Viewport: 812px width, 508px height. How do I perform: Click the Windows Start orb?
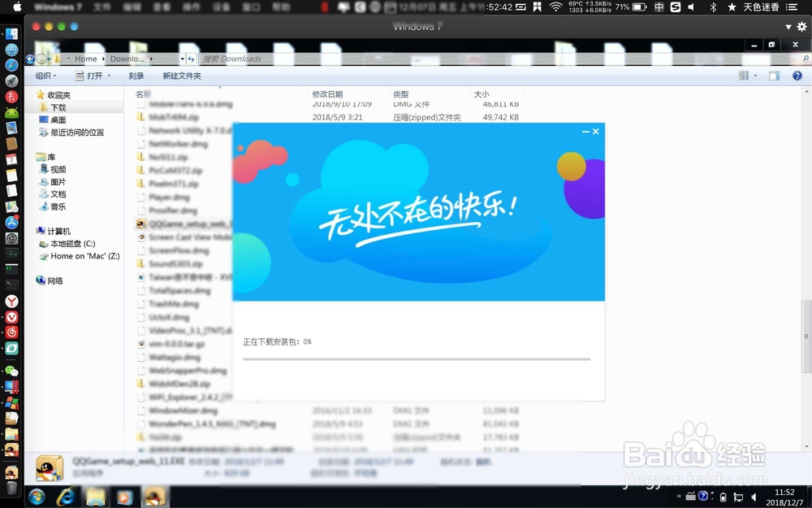click(x=37, y=497)
